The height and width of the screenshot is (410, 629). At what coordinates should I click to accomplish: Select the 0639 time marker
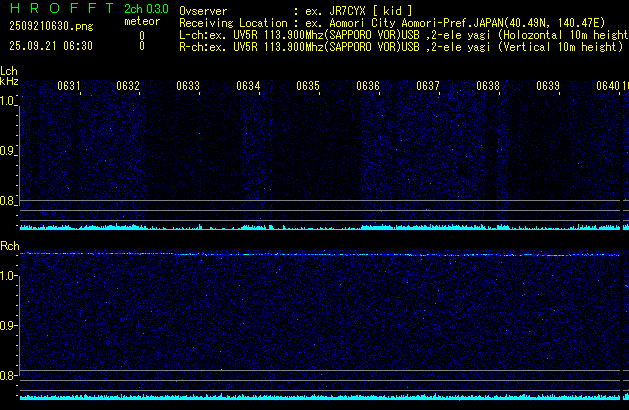548,86
